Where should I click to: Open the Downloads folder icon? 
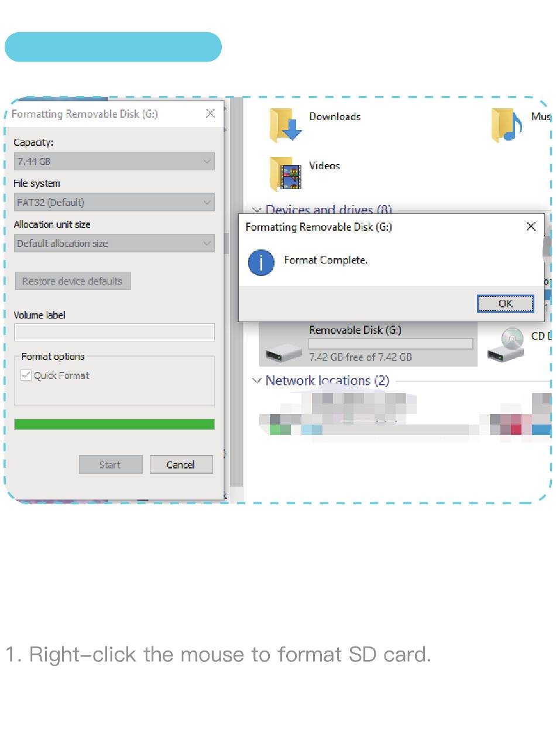(x=286, y=125)
